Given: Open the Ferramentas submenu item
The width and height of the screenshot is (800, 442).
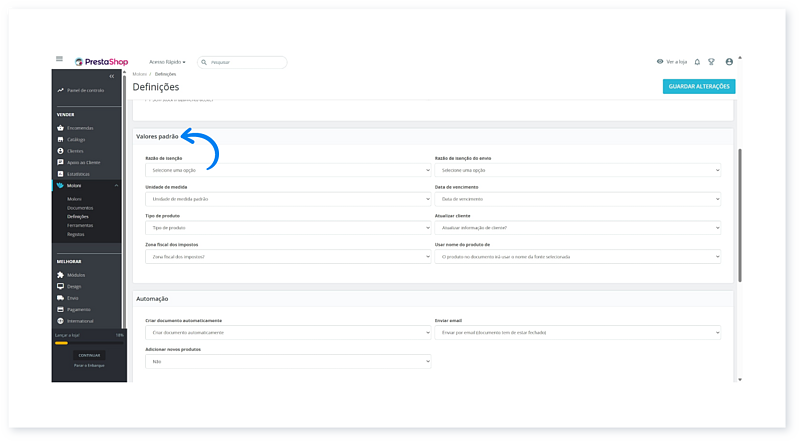Looking at the screenshot, I should coord(81,225).
